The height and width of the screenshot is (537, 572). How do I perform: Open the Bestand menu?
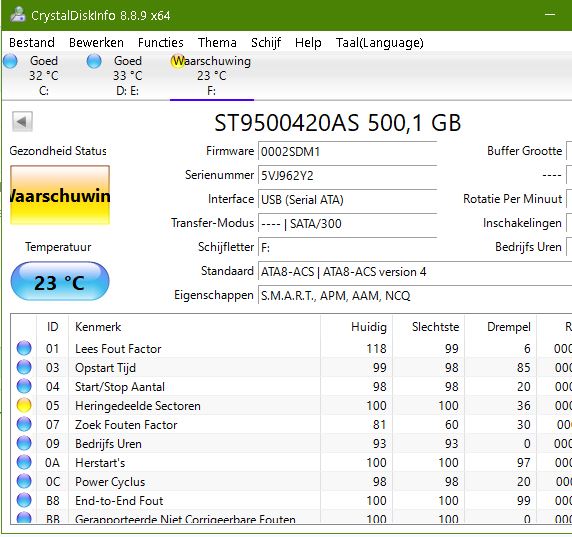[32, 43]
